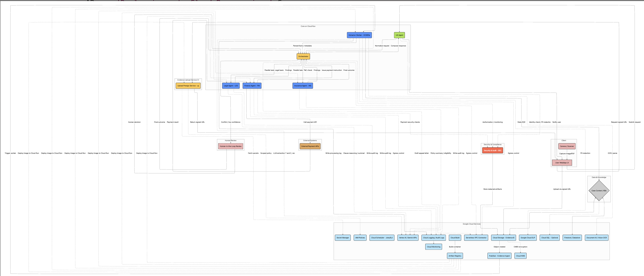Click the Case Context / KBs diamond
The height and width of the screenshot is (276, 644).
coord(599,190)
